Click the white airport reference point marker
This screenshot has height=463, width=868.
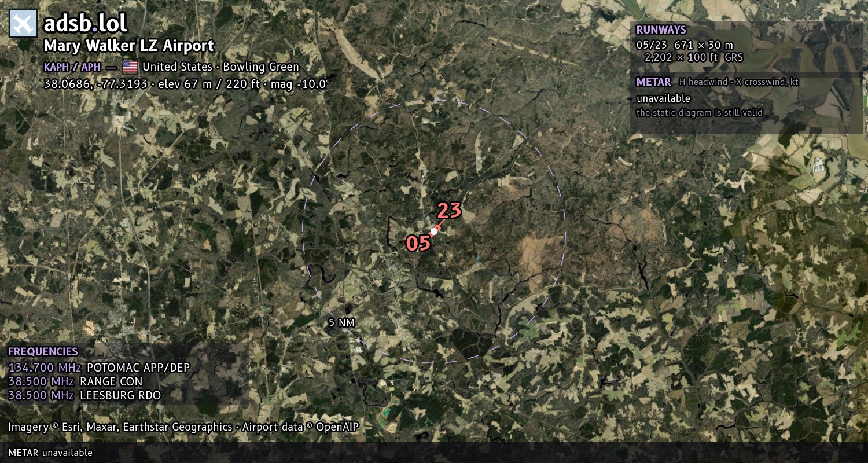(x=434, y=231)
